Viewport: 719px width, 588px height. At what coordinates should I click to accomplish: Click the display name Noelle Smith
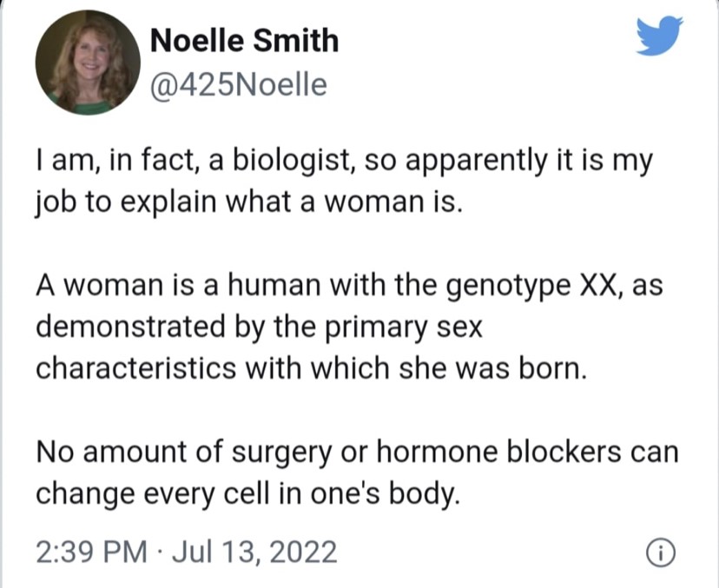[x=244, y=40]
